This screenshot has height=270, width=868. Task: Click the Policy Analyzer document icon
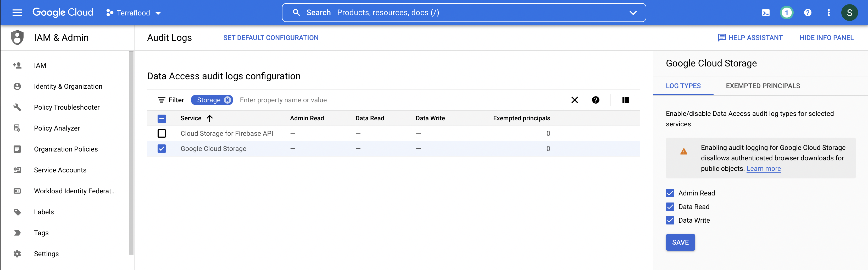(17, 128)
